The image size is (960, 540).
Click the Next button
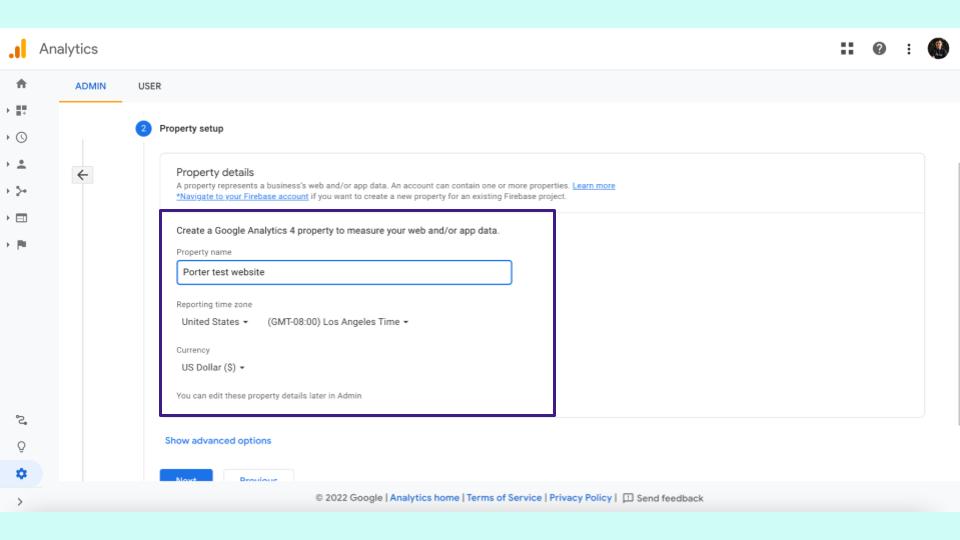(x=186, y=476)
